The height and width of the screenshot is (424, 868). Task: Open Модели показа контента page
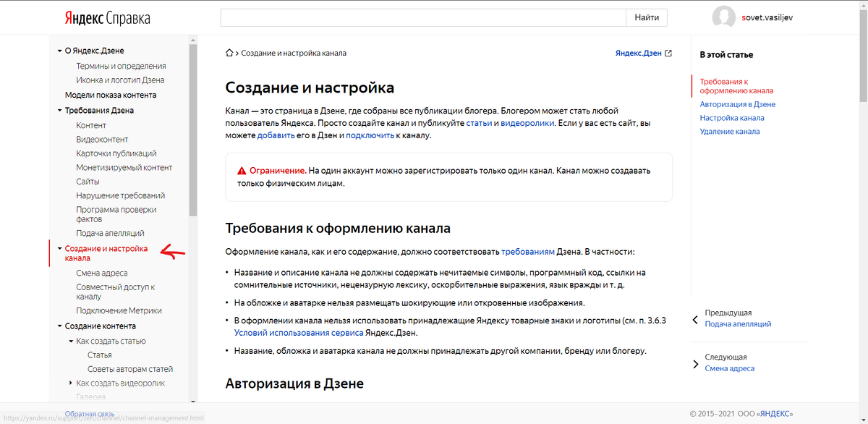(x=111, y=95)
